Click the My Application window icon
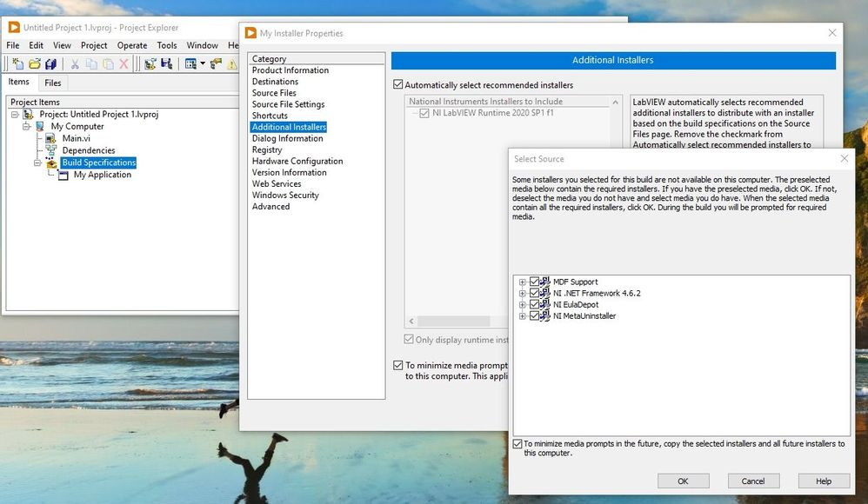This screenshot has width=868, height=504. 63,175
